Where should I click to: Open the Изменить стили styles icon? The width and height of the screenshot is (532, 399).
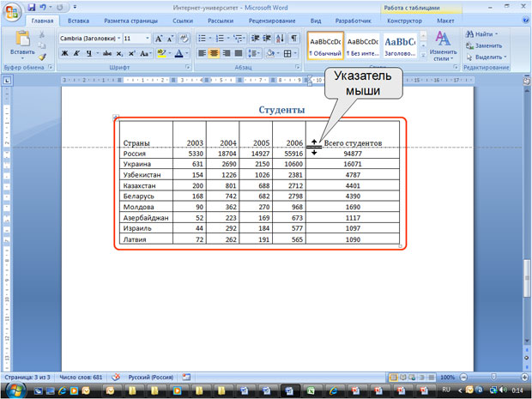click(443, 43)
